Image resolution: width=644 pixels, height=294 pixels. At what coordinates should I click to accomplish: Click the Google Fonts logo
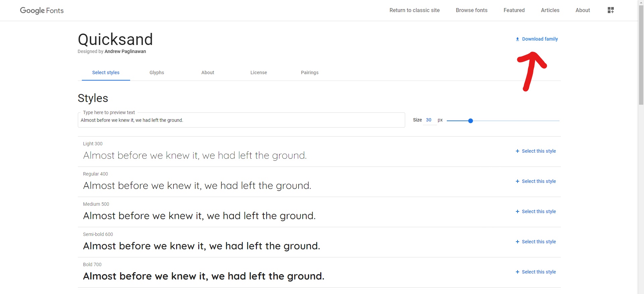click(42, 10)
